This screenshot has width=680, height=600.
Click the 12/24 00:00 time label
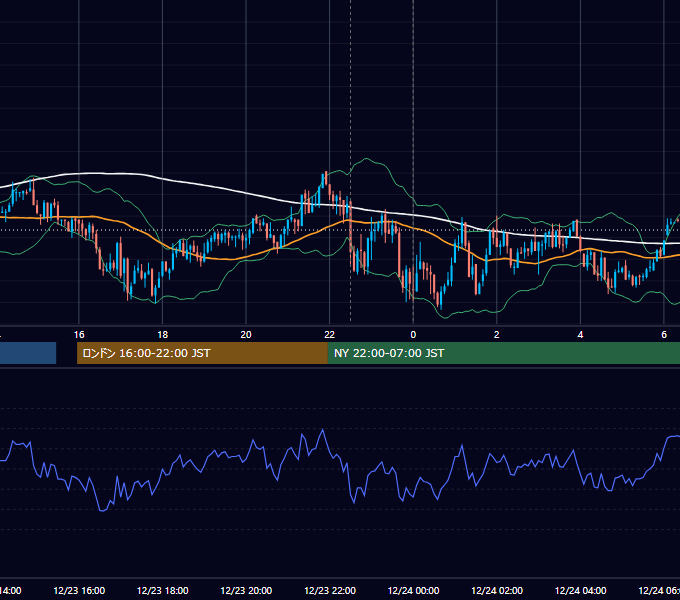tap(413, 590)
